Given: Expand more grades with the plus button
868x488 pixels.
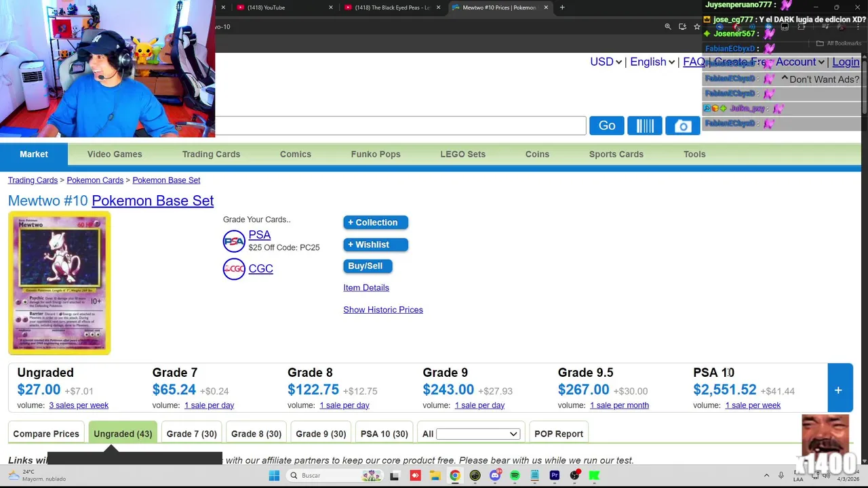Looking at the screenshot, I should [838, 390].
